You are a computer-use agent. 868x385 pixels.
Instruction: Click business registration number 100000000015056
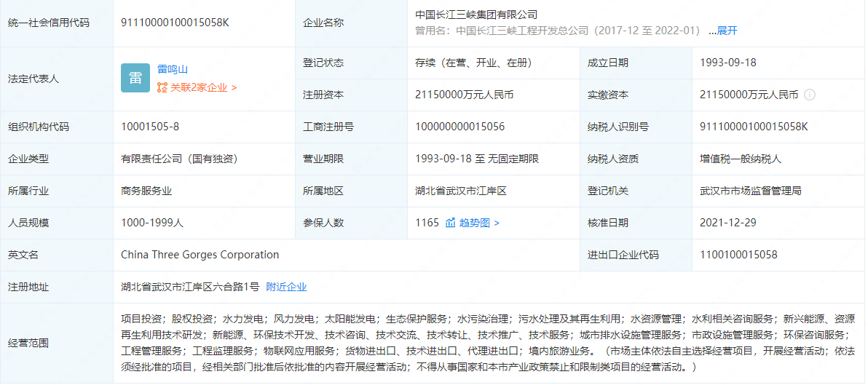[x=460, y=127]
